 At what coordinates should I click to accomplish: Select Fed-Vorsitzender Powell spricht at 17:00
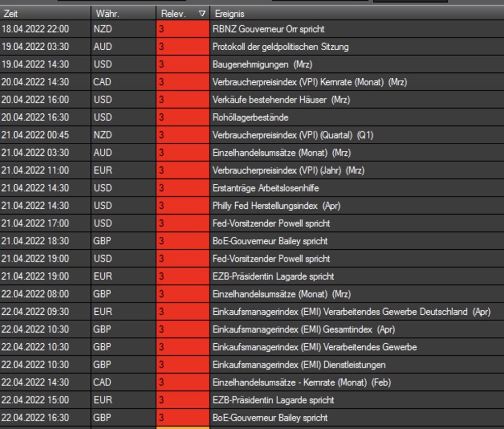pos(271,223)
